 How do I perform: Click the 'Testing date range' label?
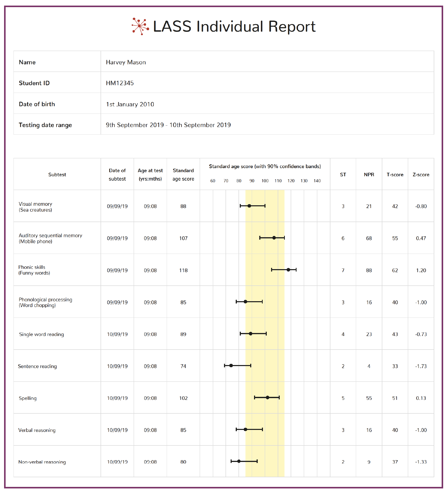tap(45, 125)
